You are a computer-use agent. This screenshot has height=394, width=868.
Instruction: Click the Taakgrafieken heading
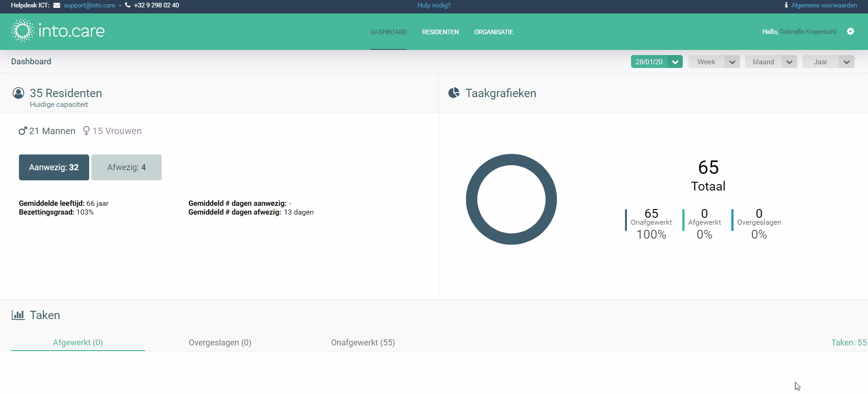click(x=501, y=93)
